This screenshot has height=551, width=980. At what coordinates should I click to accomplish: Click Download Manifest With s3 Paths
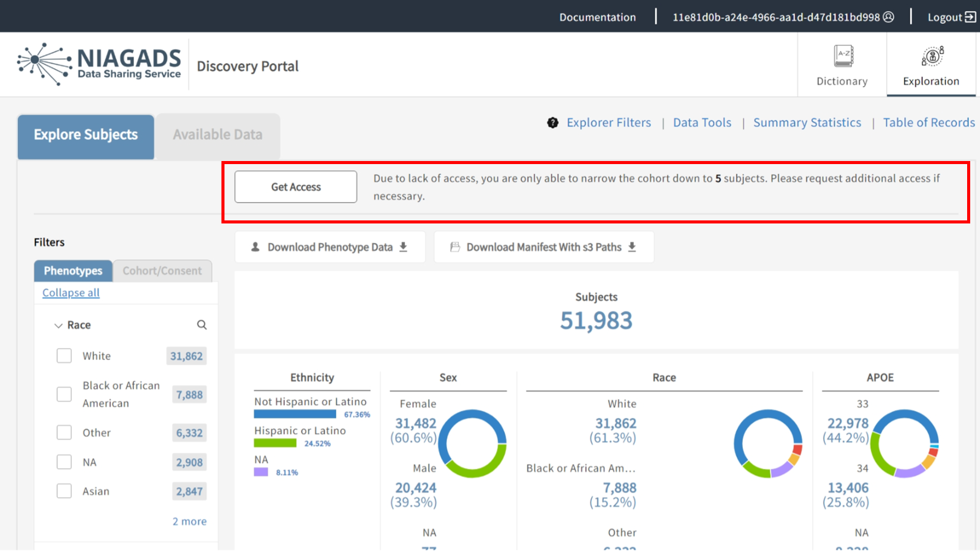tap(543, 247)
